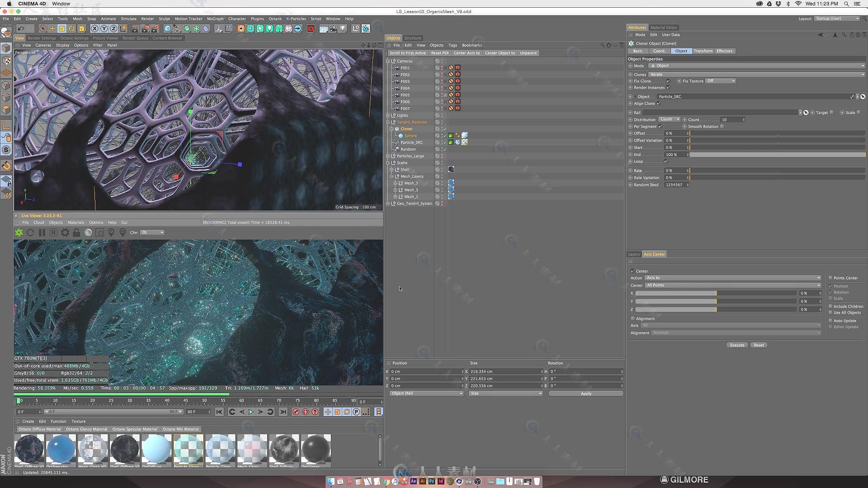Toggle Per Segment checkbox
Screen dimensions: 868x488
tap(660, 127)
